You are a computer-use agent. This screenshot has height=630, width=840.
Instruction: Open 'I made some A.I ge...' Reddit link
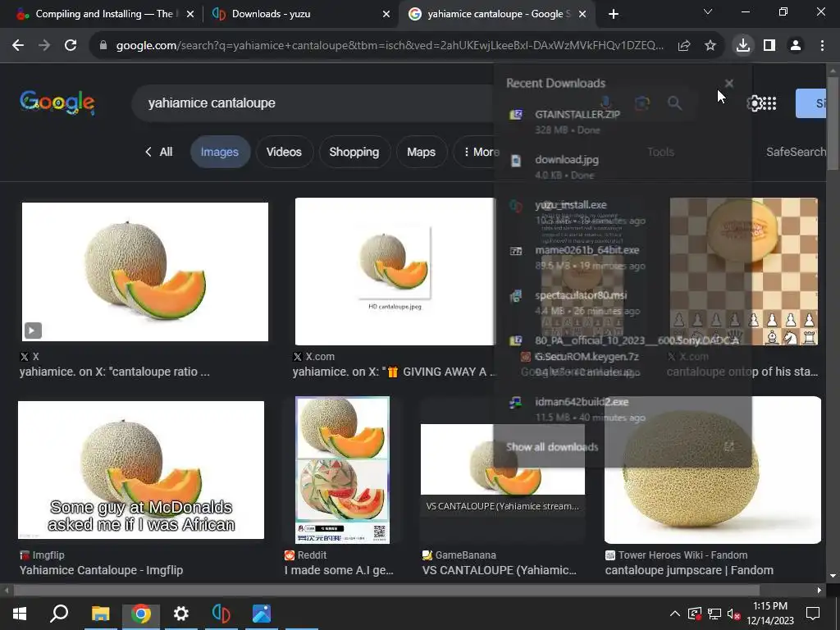pyautogui.click(x=339, y=570)
